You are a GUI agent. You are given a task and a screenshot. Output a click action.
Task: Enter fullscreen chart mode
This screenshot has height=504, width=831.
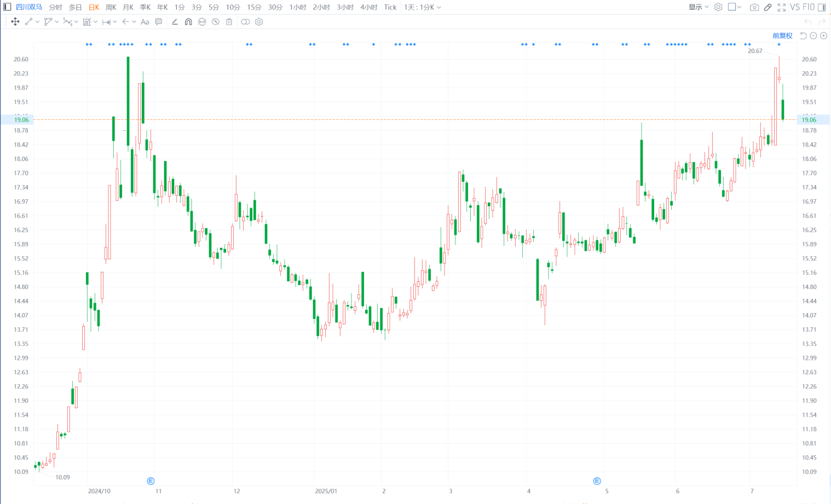782,7
